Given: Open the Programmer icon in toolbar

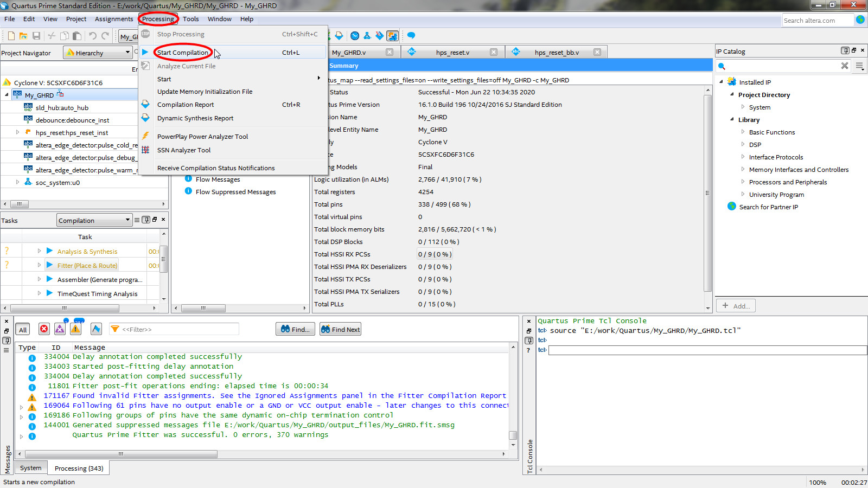Looking at the screenshot, I should (380, 36).
